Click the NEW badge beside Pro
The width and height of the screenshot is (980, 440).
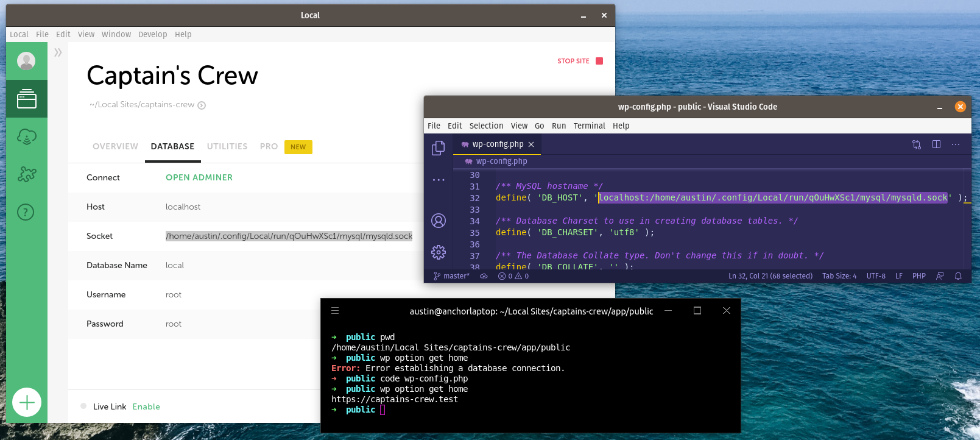[298, 147]
